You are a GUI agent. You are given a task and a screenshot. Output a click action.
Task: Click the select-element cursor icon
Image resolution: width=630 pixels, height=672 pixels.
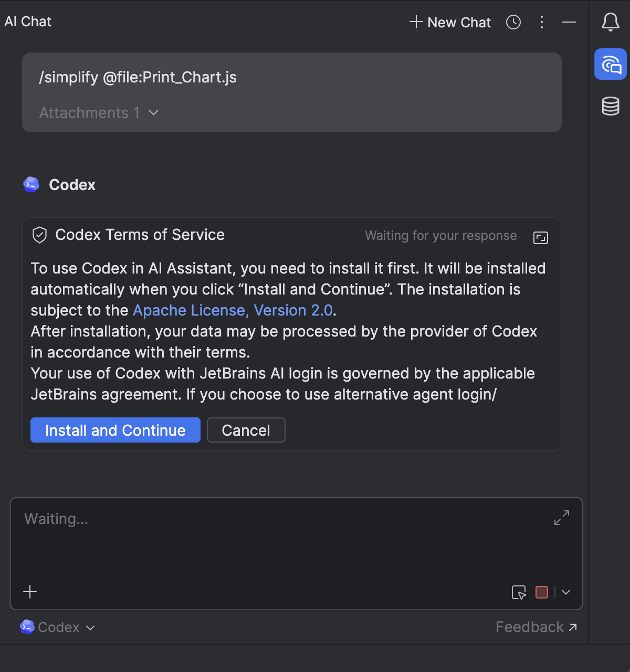[x=519, y=592]
